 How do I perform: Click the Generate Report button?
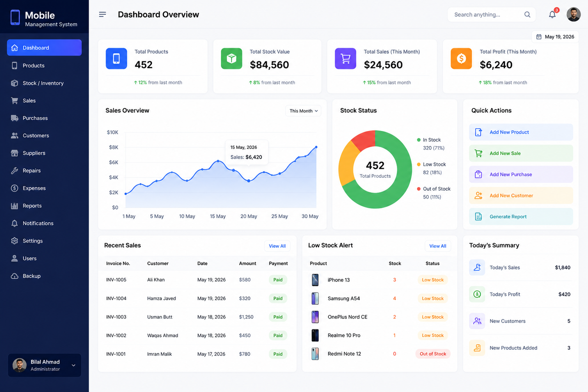coord(521,217)
